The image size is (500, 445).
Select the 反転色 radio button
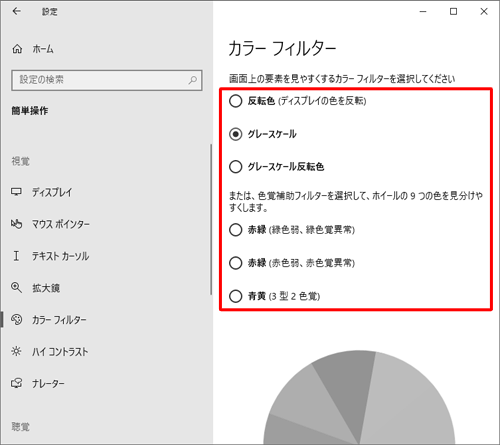(x=236, y=101)
